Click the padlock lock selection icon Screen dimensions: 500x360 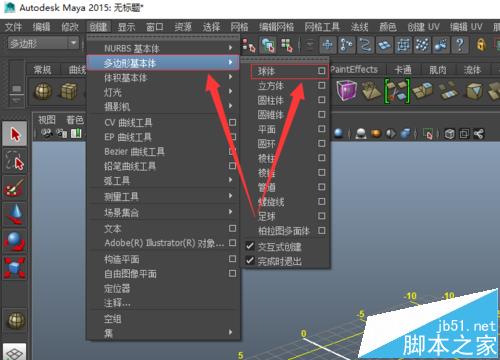pos(481,45)
